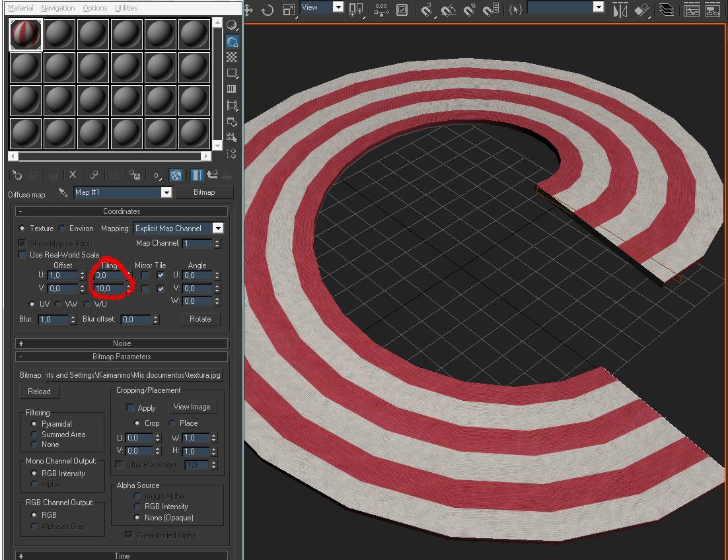Expand the Noise rollout
The width and height of the screenshot is (728, 560).
pyautogui.click(x=122, y=343)
